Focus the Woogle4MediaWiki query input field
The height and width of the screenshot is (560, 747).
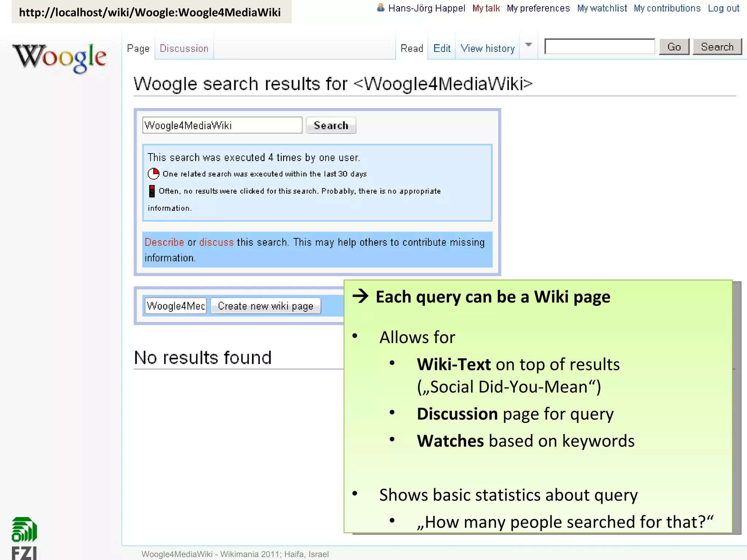pos(222,125)
